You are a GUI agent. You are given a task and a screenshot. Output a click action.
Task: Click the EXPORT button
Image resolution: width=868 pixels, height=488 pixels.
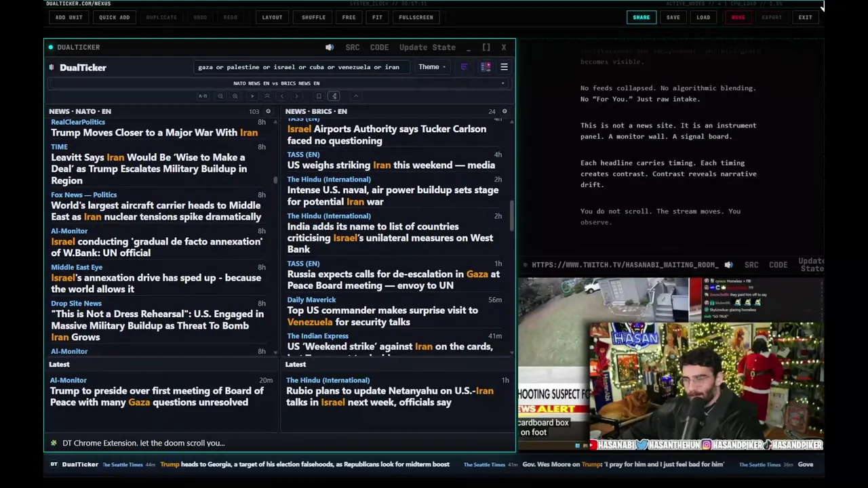tap(772, 18)
